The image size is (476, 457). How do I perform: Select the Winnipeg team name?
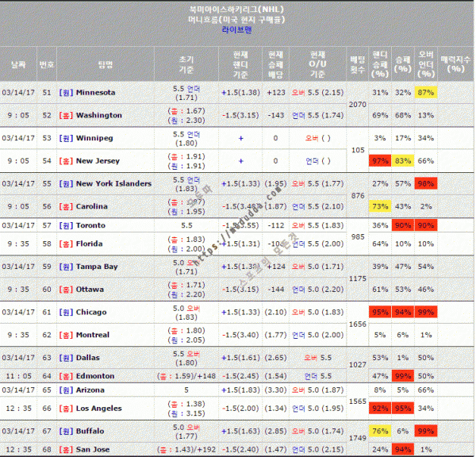click(x=94, y=138)
